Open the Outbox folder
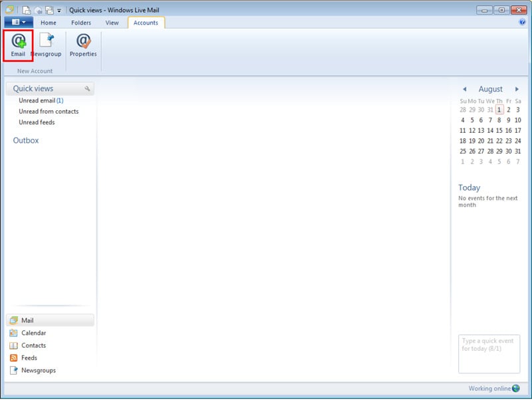 tap(26, 141)
